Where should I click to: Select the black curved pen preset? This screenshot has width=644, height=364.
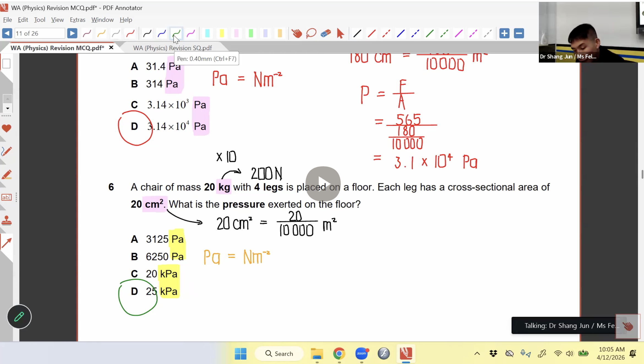pyautogui.click(x=147, y=33)
